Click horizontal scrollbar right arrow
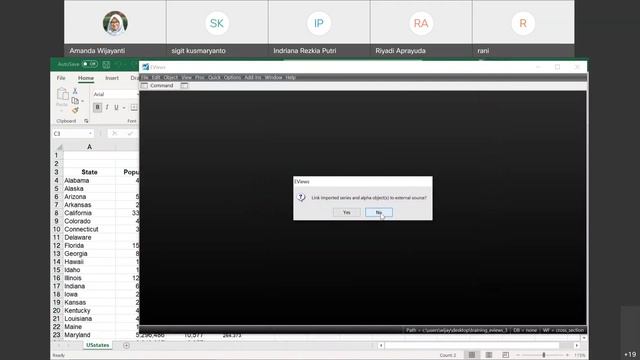This screenshot has width=640, height=360. (577, 345)
